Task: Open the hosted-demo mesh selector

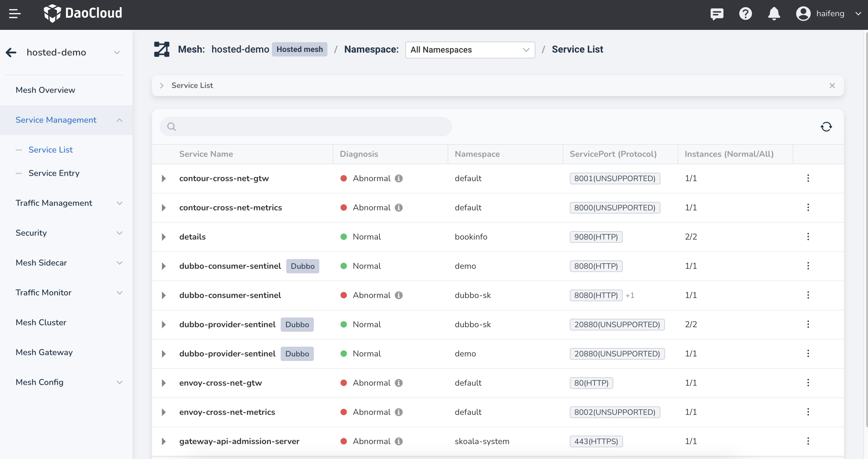Action: (x=73, y=53)
